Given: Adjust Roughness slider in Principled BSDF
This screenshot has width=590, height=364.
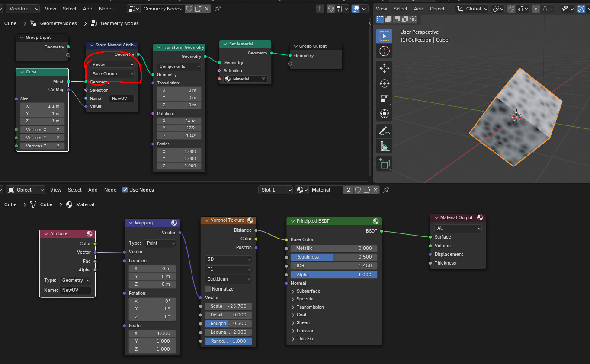Looking at the screenshot, I should [334, 257].
